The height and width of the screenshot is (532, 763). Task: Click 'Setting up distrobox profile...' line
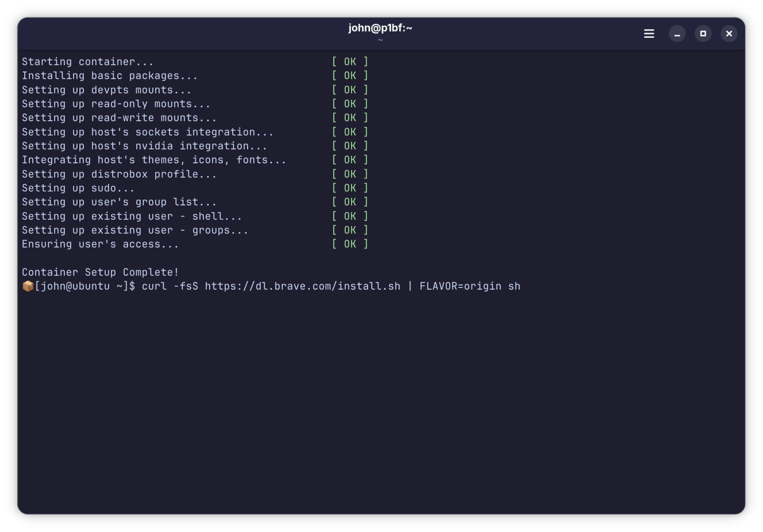tap(119, 174)
